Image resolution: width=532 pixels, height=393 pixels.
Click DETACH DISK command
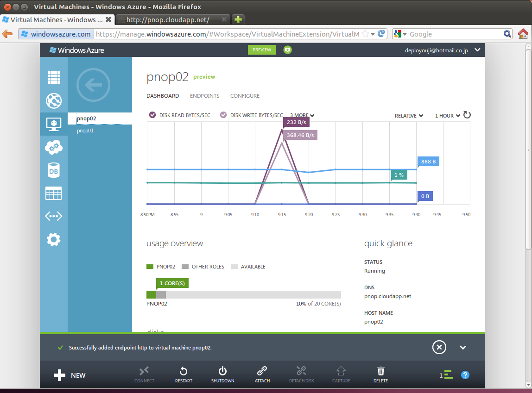coord(301,374)
